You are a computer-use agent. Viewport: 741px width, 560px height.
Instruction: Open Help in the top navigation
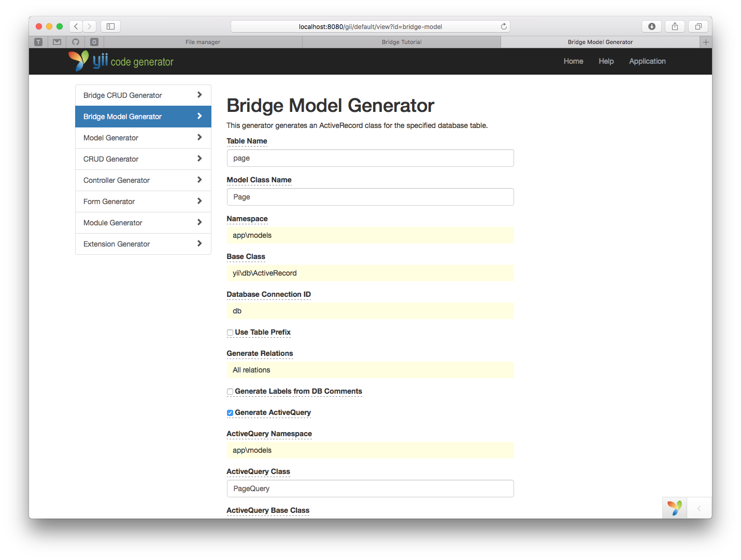coord(606,61)
